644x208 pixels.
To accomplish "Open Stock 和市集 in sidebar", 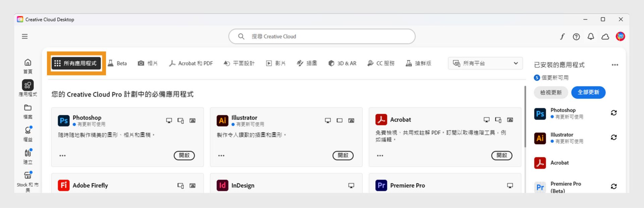I will pyautogui.click(x=28, y=182).
